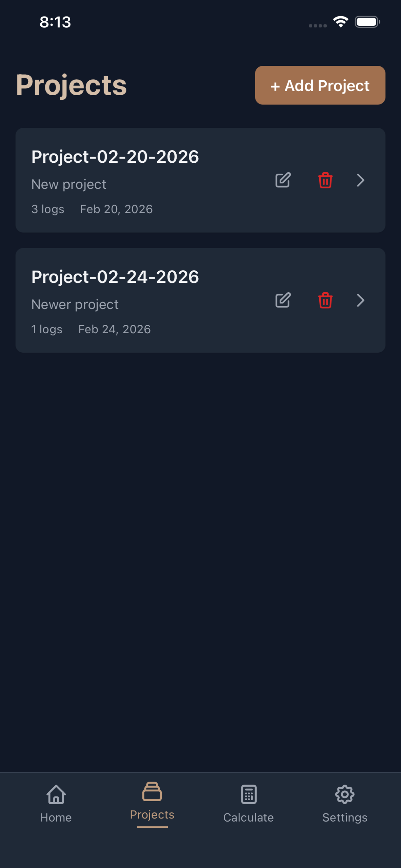Tap the Wi-Fi status icon
The height and width of the screenshot is (868, 401).
(x=340, y=22)
